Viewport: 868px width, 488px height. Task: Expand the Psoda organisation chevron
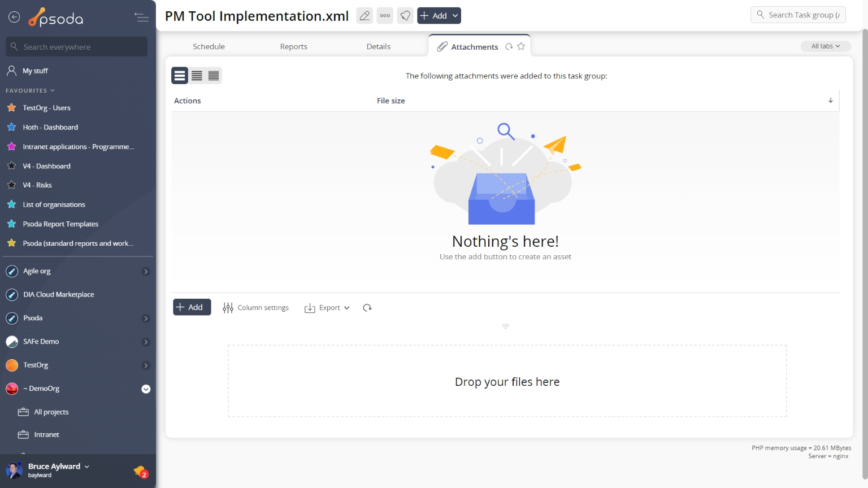pos(146,319)
